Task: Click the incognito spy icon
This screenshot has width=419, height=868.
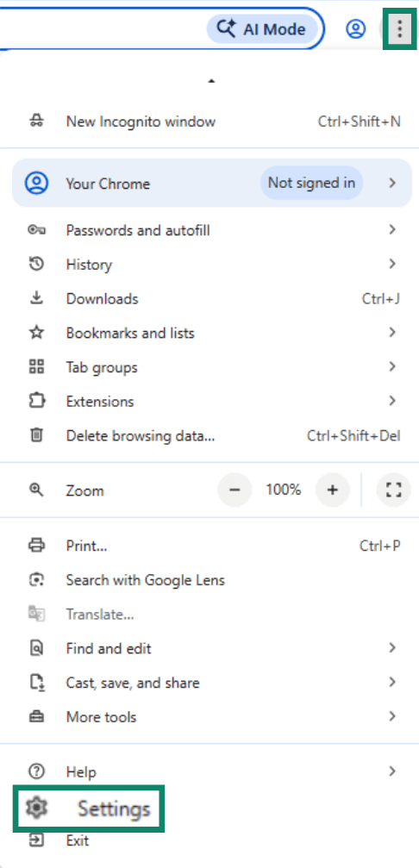Action: pos(36,122)
